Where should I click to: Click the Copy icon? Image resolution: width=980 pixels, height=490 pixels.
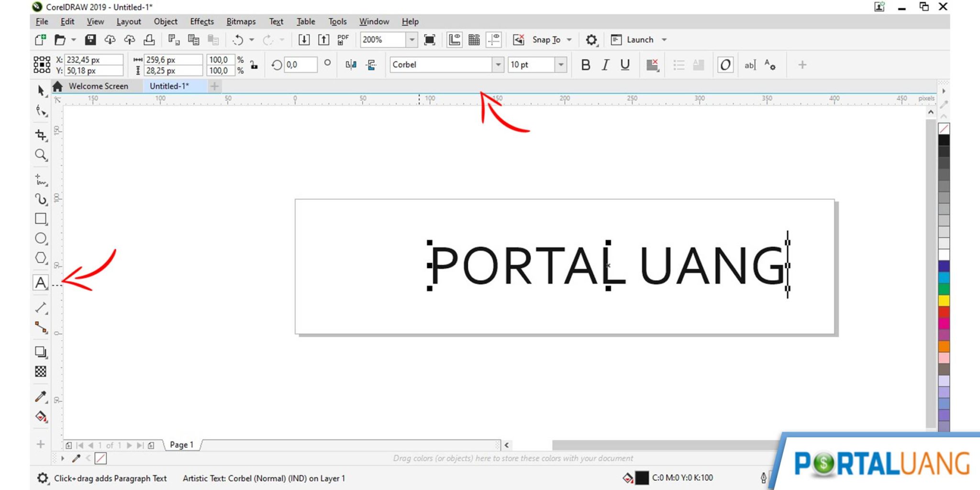point(193,40)
